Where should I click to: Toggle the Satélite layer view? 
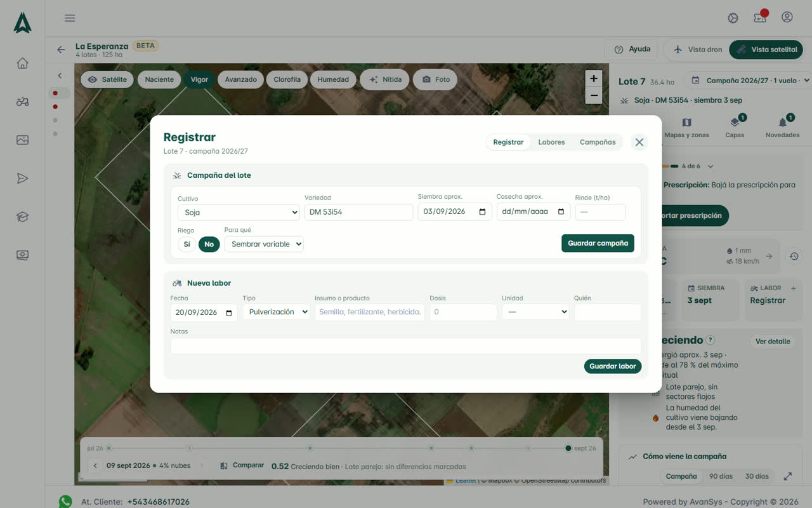(107, 79)
